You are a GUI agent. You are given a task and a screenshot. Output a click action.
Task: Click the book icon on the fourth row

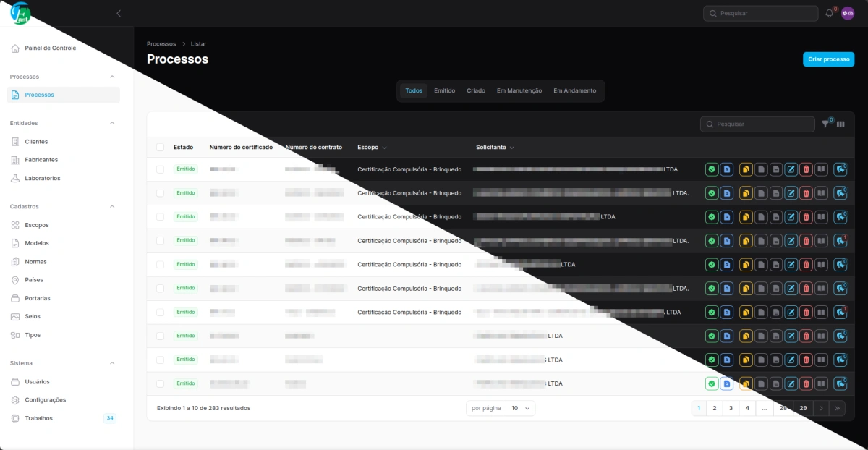pyautogui.click(x=822, y=240)
